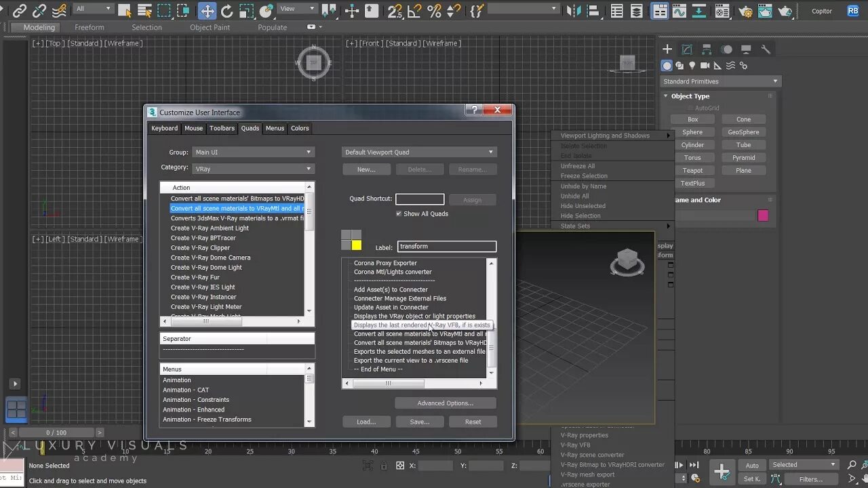This screenshot has width=868, height=488.
Task: Create a Teapot primitive button
Action: pyautogui.click(x=692, y=171)
